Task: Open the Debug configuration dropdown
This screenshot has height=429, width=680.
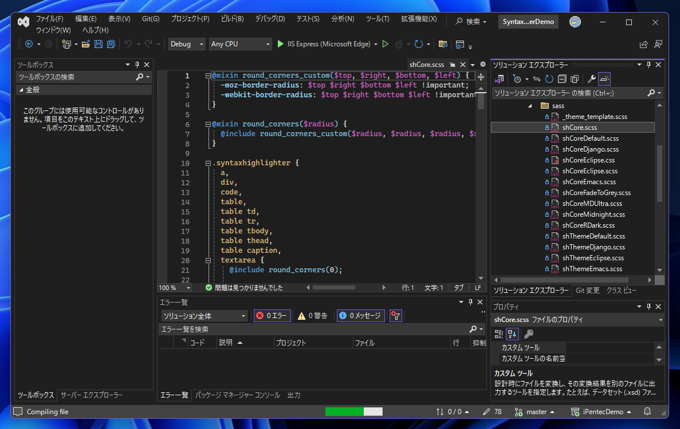Action: coord(186,44)
